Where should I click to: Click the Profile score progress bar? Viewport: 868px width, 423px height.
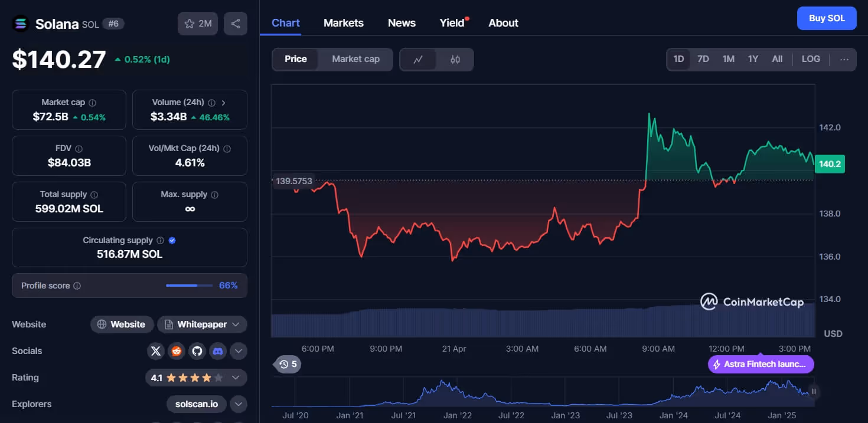[189, 286]
